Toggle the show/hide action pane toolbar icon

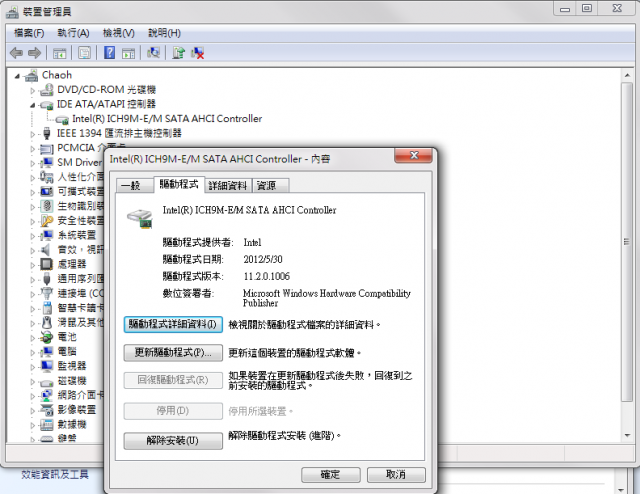[x=129, y=53]
